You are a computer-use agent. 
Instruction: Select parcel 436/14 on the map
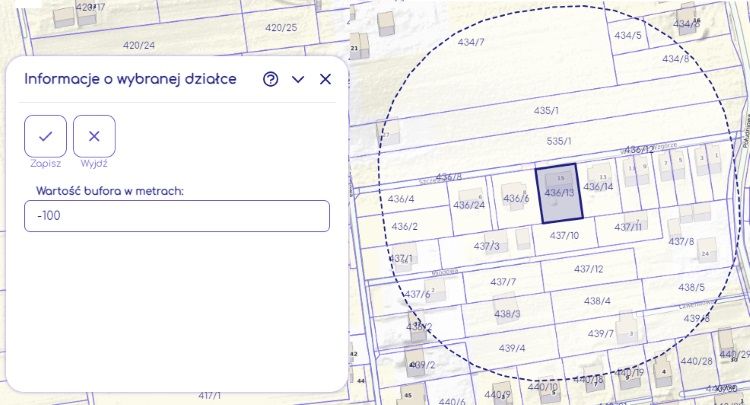598,187
